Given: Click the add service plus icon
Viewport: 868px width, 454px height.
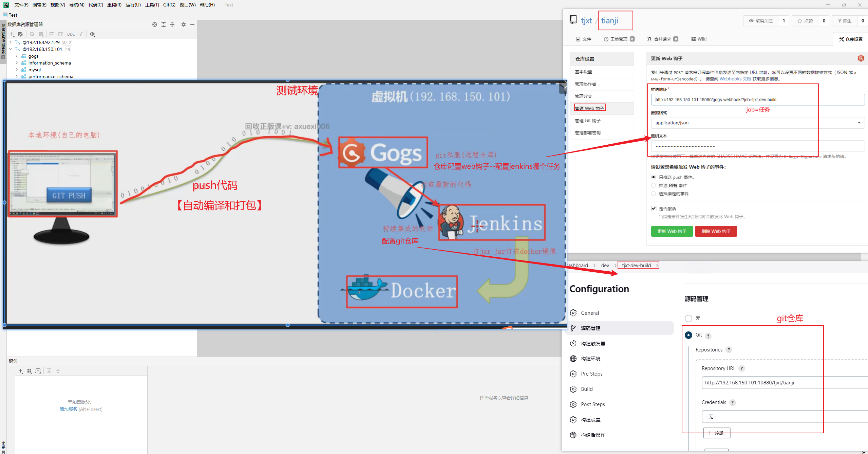Looking at the screenshot, I should pos(21,371).
